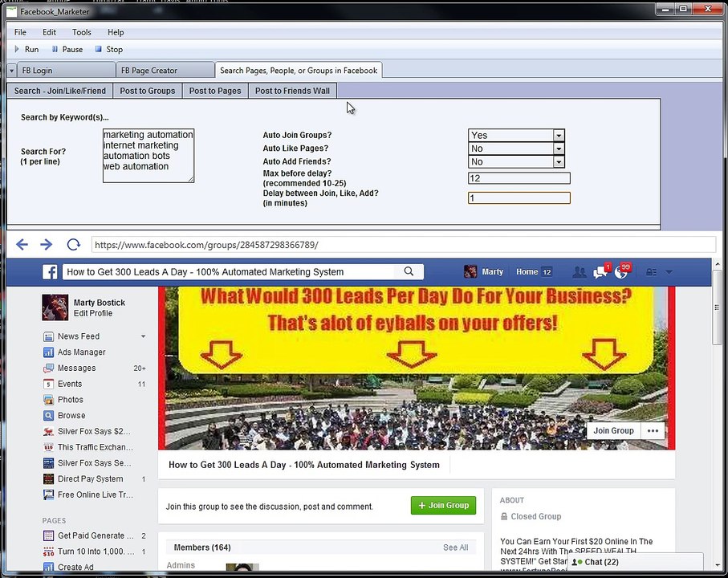Click the browser vertical scrollbar thumb

point(718,307)
